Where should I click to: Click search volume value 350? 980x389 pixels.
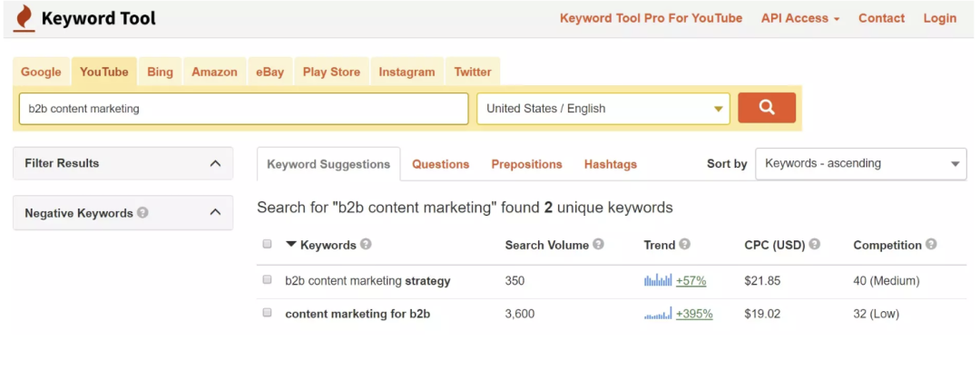coord(515,281)
